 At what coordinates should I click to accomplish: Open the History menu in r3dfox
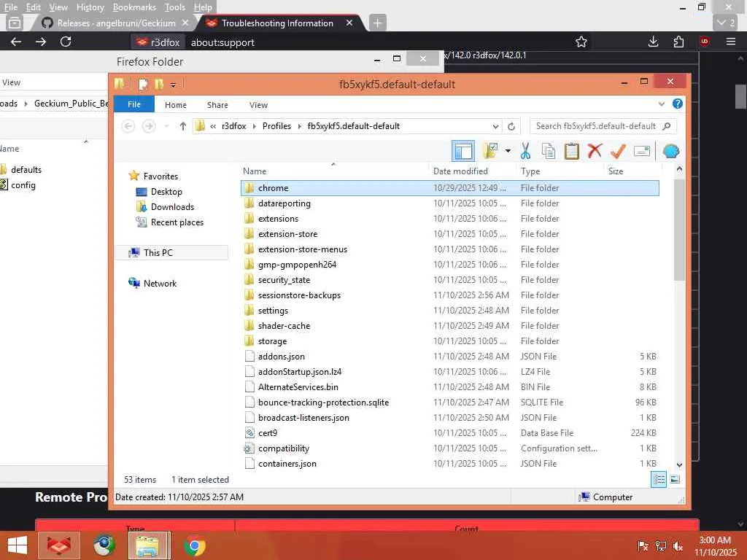point(90,7)
